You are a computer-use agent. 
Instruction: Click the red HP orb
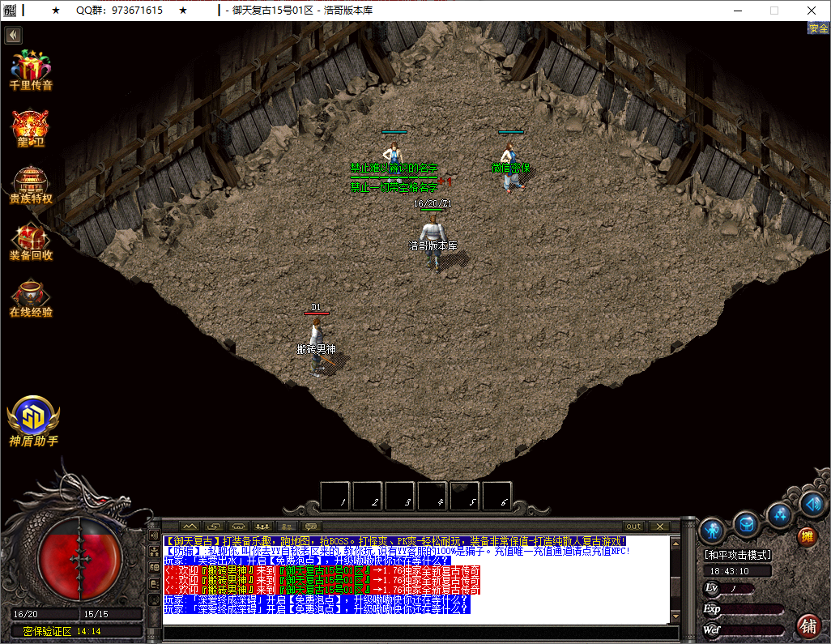pyautogui.click(x=80, y=559)
